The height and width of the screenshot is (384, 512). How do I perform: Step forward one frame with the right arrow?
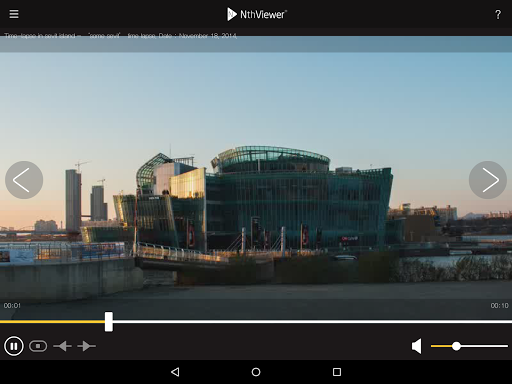pyautogui.click(x=86, y=346)
